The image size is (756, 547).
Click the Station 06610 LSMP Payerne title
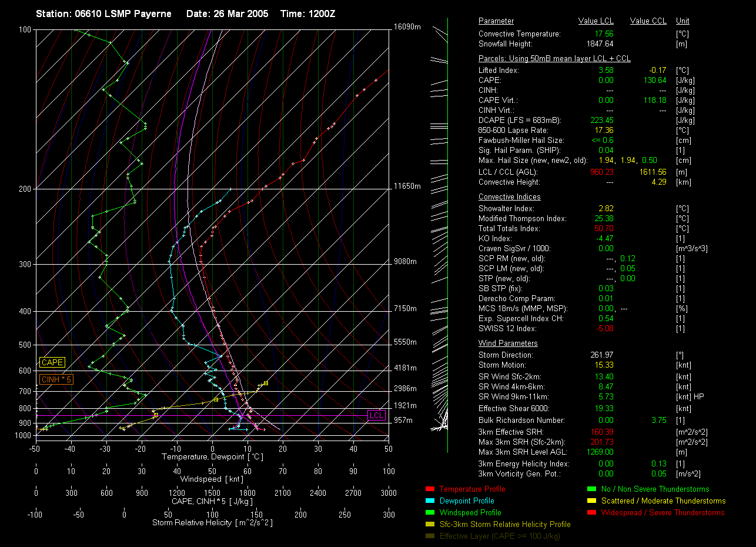[103, 14]
